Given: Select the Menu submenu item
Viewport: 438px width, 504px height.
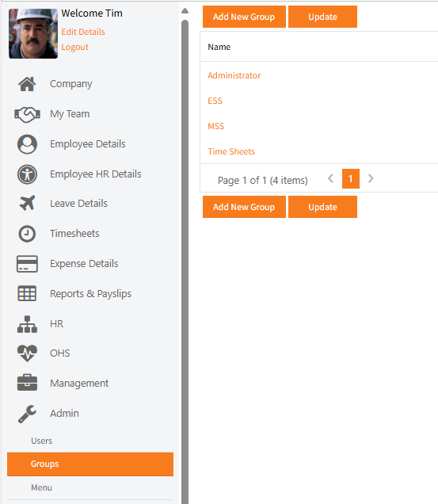Looking at the screenshot, I should point(41,487).
